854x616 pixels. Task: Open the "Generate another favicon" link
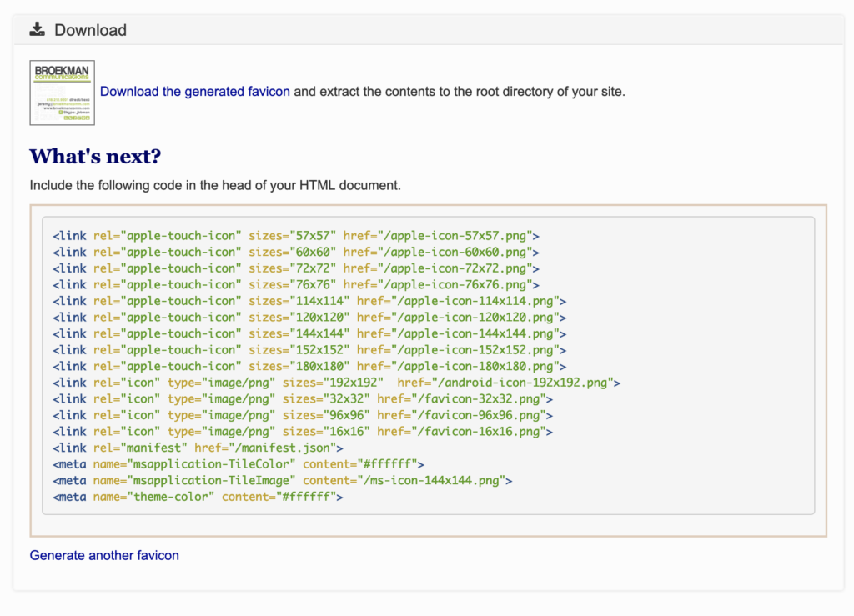pos(104,555)
